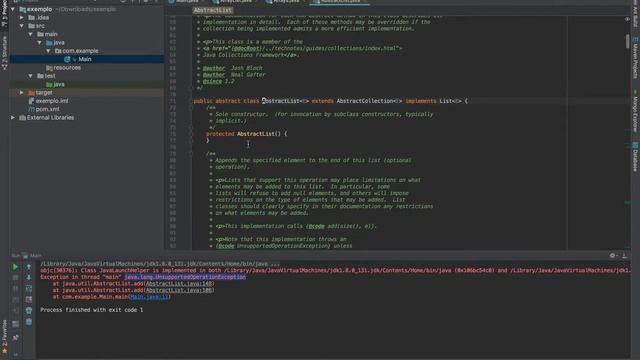
Task: Expand the target folder
Action: click(22, 93)
